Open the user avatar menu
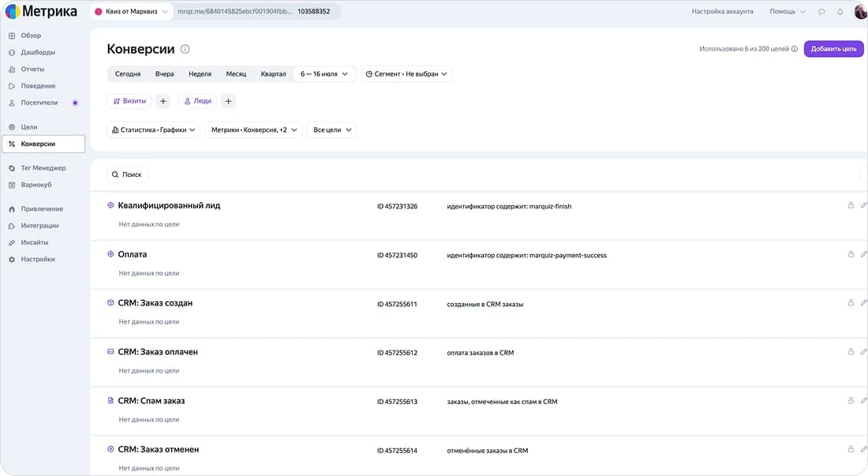Viewport: 868px width, 476px height. pos(862,11)
